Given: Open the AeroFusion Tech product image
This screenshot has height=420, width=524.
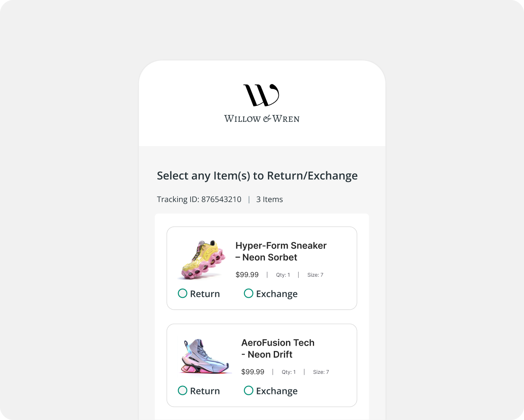Looking at the screenshot, I should [205, 357].
